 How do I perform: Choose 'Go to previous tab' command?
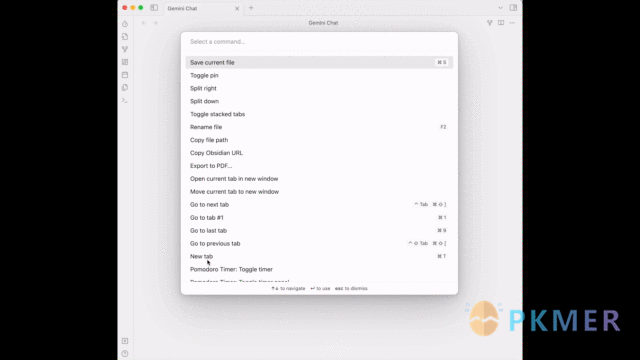coord(319,243)
